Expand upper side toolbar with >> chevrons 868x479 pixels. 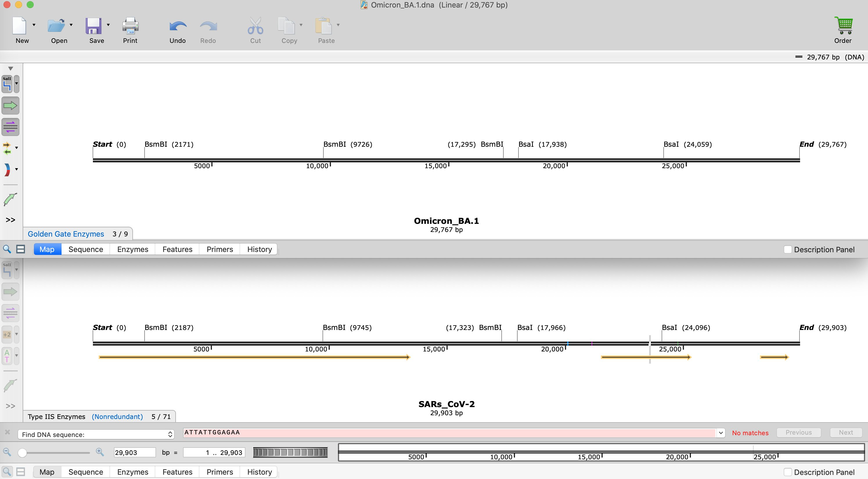[x=10, y=220]
